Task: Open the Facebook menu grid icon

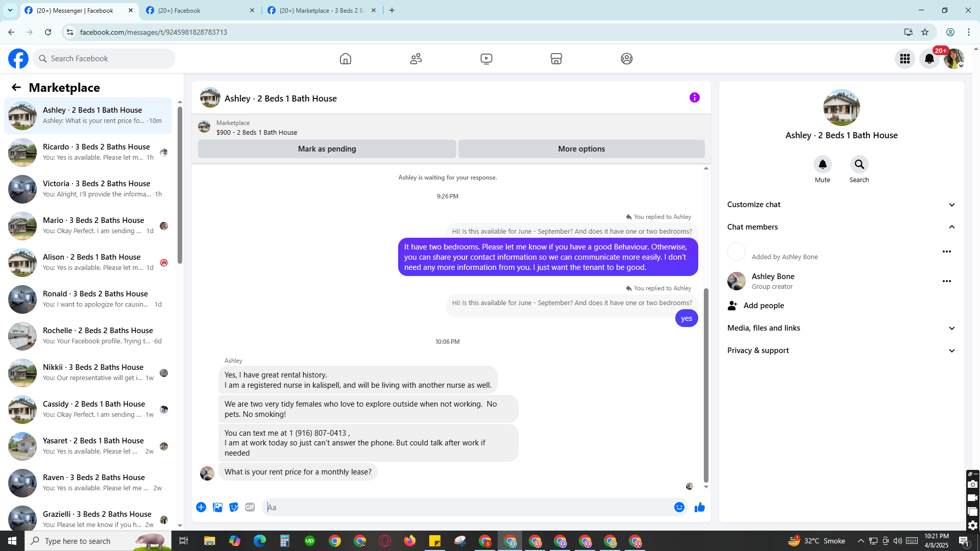Action: point(904,59)
